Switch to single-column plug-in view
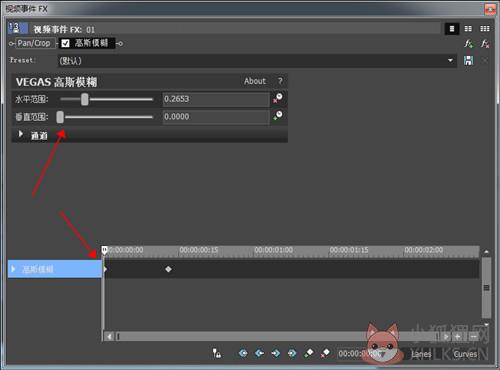Image resolution: width=500 pixels, height=370 pixels. click(x=452, y=29)
